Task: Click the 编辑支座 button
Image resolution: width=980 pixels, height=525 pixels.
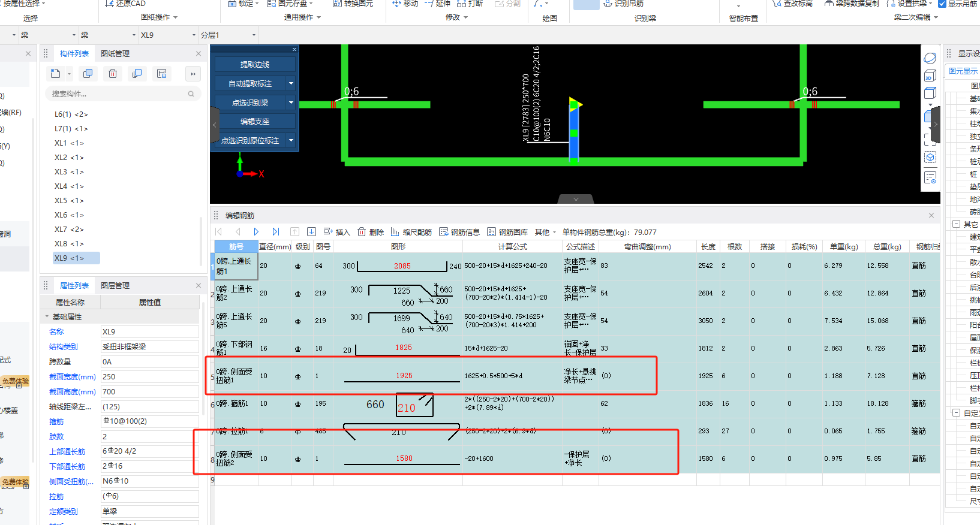Action: tap(255, 121)
